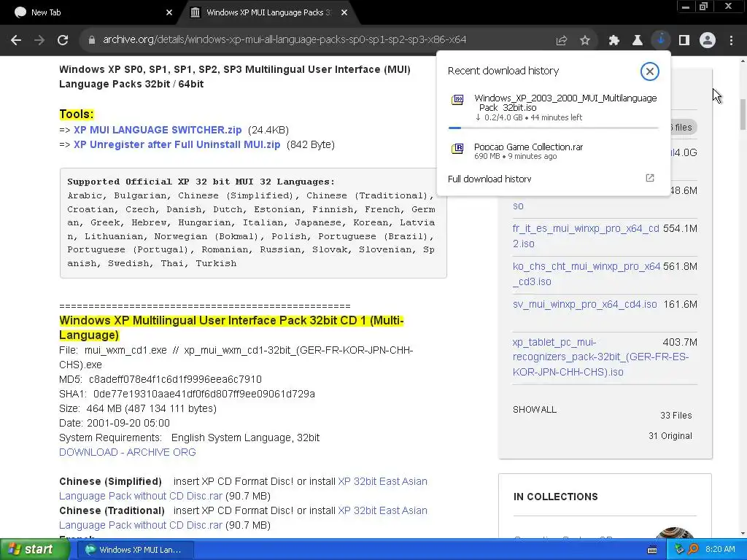Click the RAR file icon in downloads
747x560 pixels.
(x=457, y=149)
